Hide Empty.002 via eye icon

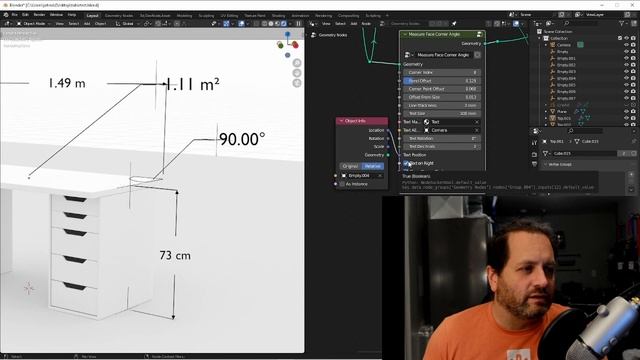626,65
